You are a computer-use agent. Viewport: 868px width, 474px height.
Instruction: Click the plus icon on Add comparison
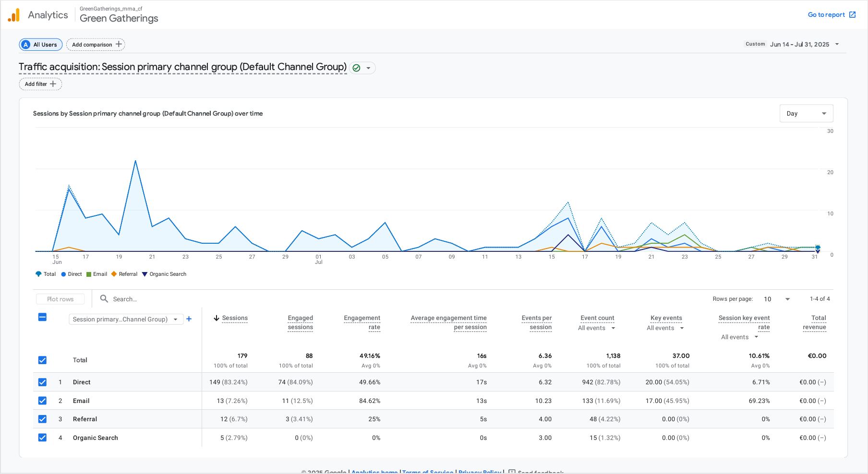point(119,44)
